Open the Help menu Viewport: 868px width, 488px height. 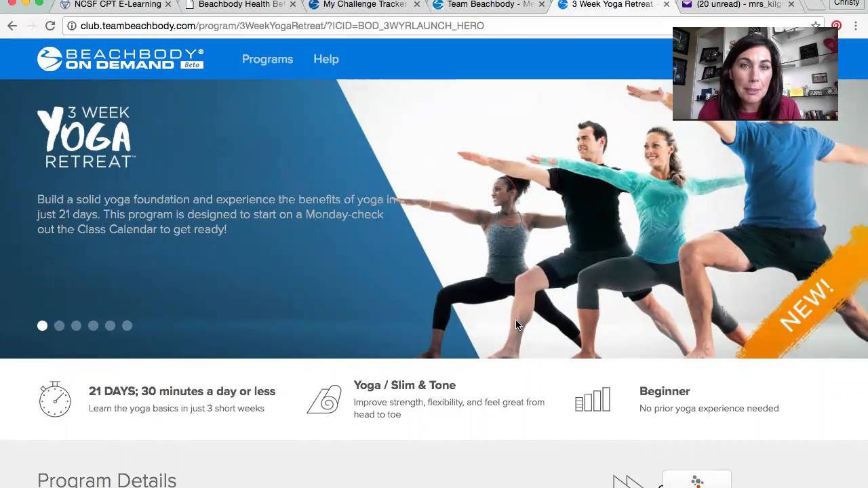[x=325, y=59]
